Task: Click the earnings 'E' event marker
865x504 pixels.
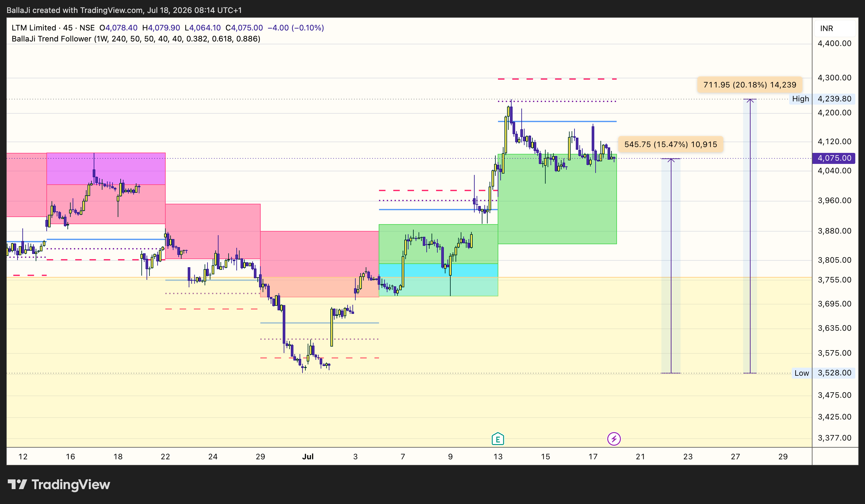Action: (498, 439)
